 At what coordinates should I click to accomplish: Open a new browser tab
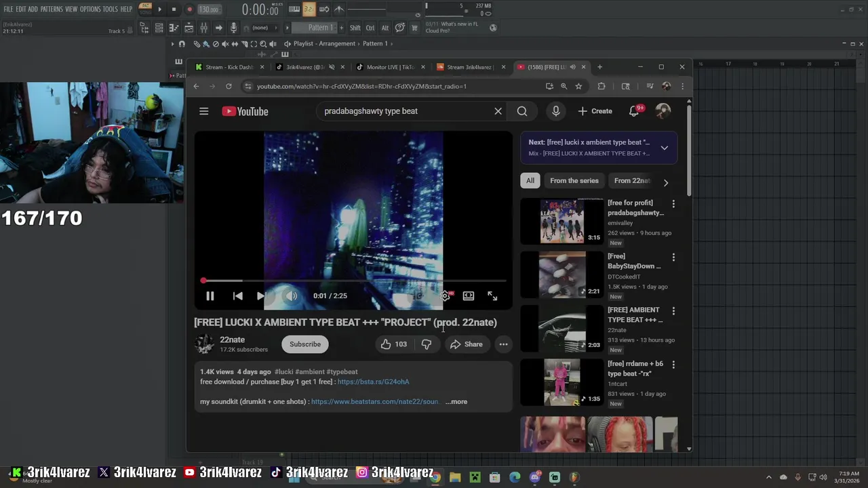pos(599,66)
